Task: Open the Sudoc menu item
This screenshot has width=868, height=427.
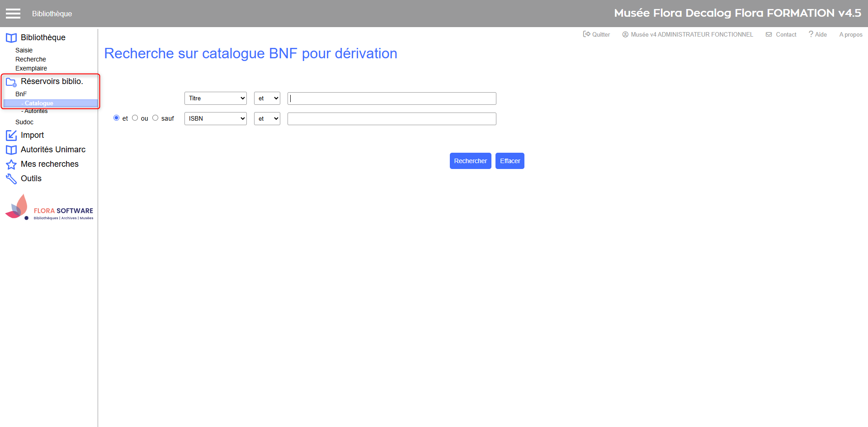Action: (24, 122)
